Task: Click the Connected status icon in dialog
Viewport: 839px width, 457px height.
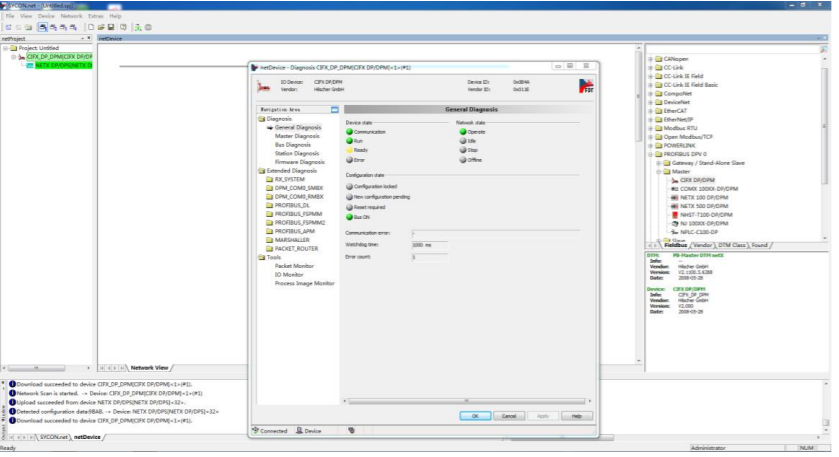Action: [x=256, y=430]
